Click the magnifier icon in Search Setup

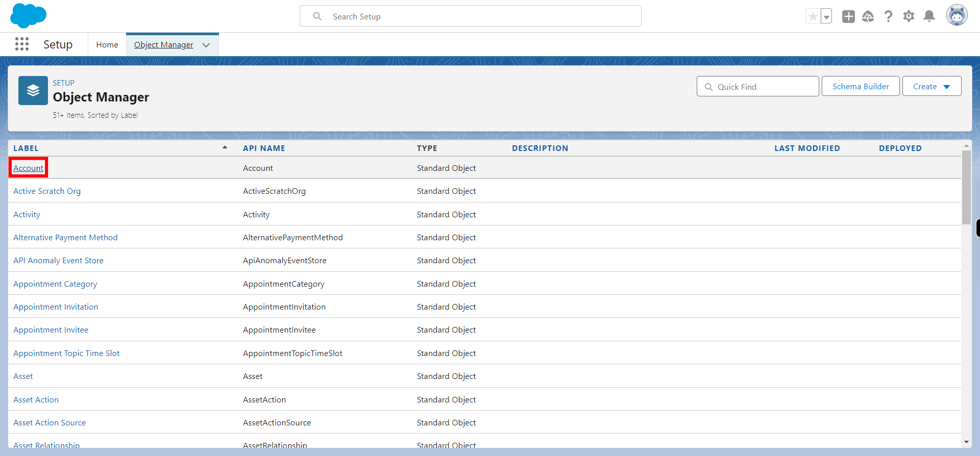click(317, 16)
